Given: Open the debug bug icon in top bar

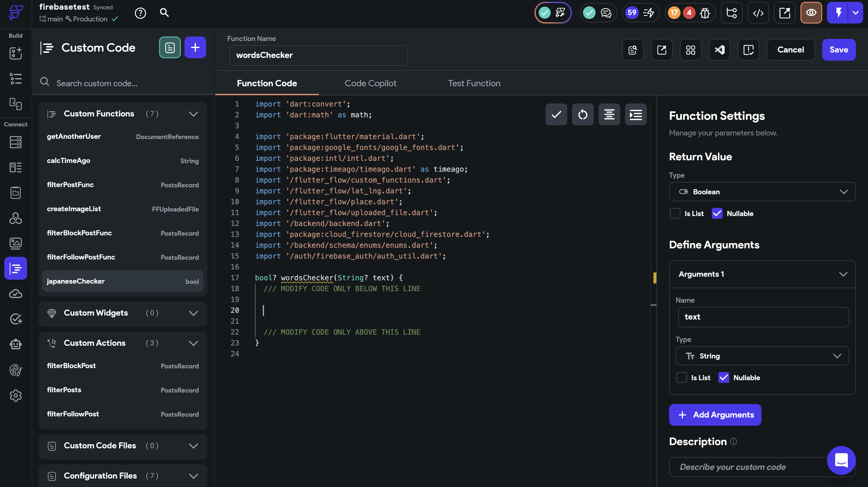Looking at the screenshot, I should [705, 13].
